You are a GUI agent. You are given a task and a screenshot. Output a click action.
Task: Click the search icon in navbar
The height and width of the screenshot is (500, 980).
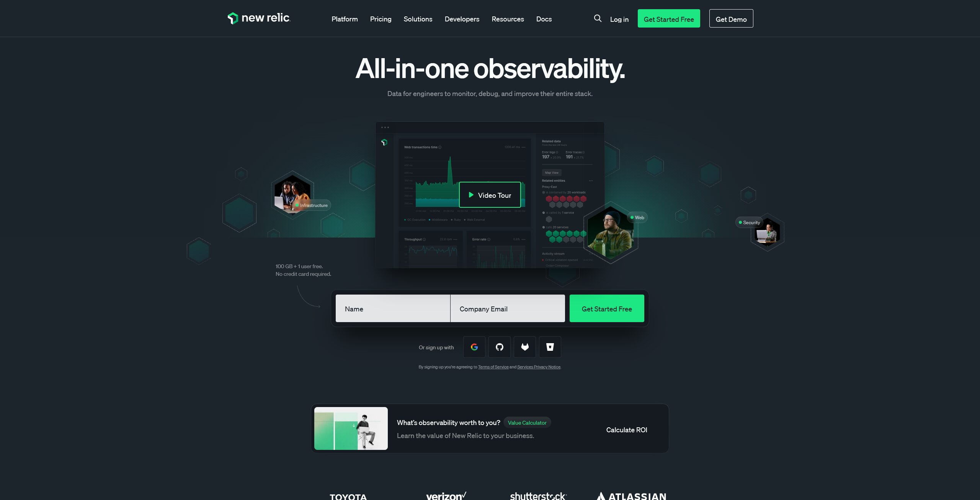pyautogui.click(x=597, y=18)
